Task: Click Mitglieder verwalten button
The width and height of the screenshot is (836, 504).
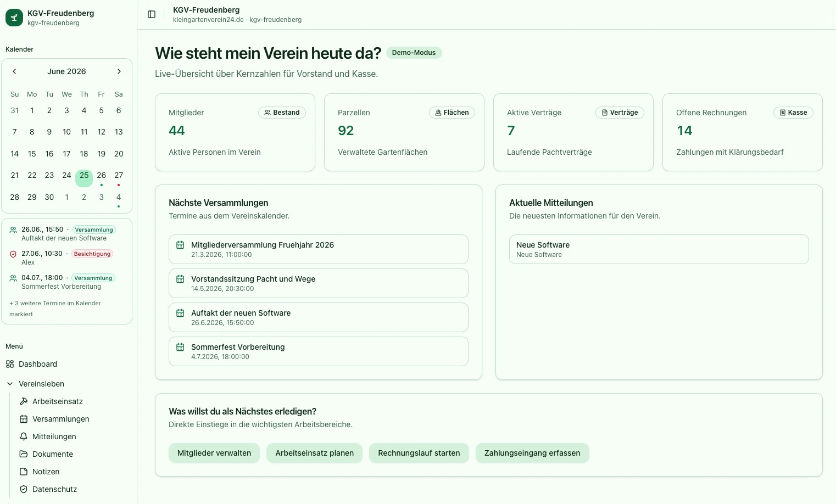Action: point(214,453)
